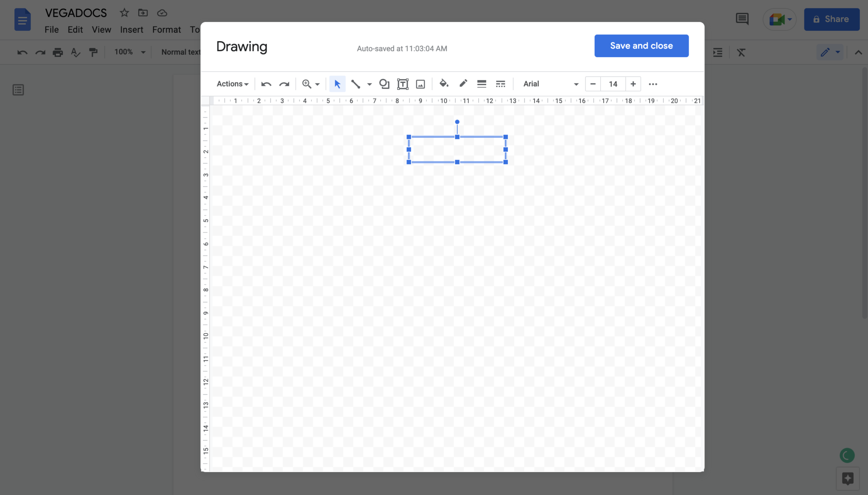Open the Insert menu
The height and width of the screenshot is (495, 868).
131,29
